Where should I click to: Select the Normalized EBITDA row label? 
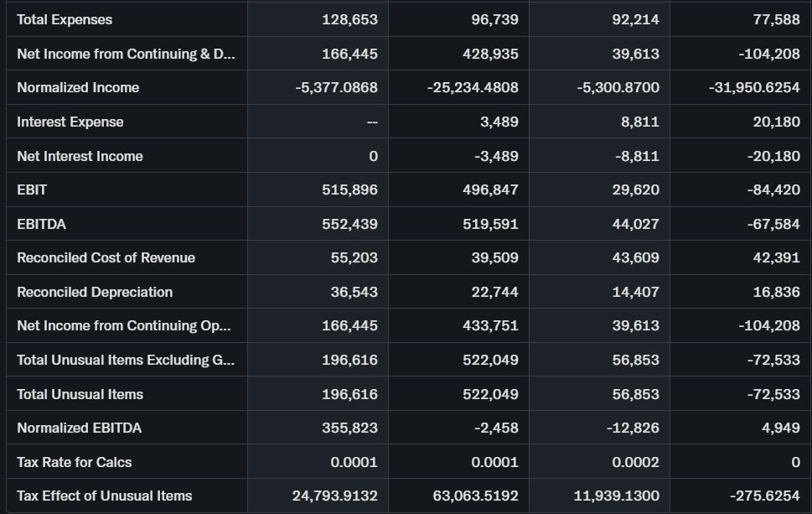79,428
